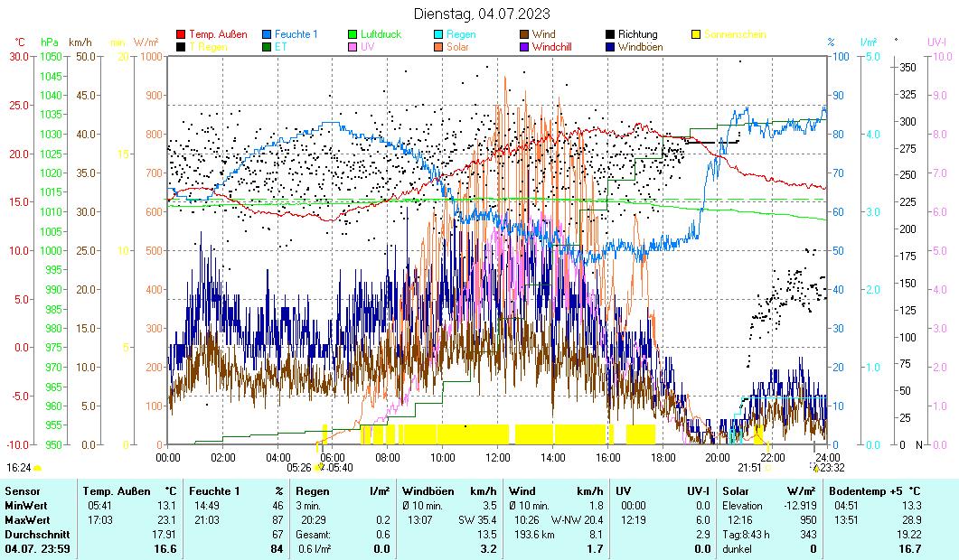Image resolution: width=959 pixels, height=560 pixels.
Task: Click the blue Feuchte 1 legend swatch
Action: (267, 35)
